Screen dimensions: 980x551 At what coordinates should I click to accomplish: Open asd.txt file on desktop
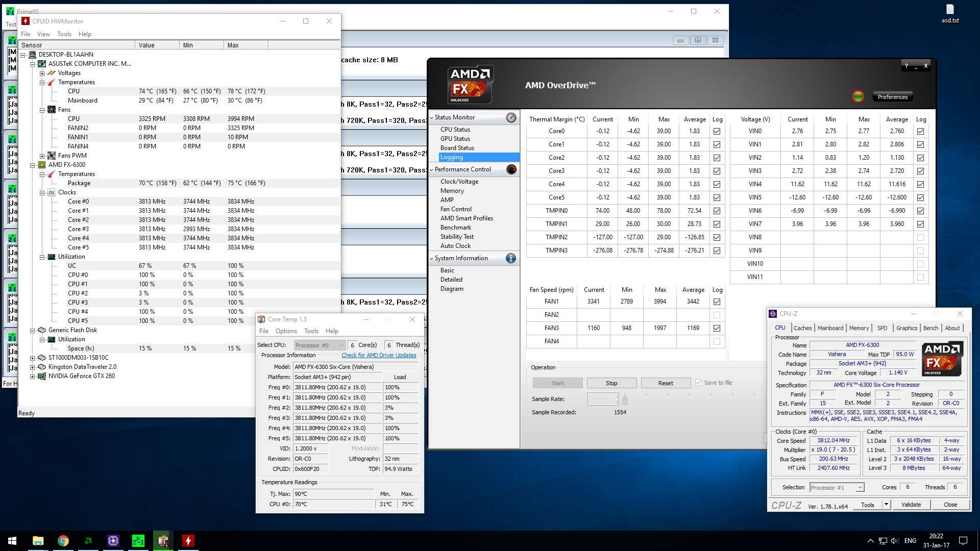point(950,14)
